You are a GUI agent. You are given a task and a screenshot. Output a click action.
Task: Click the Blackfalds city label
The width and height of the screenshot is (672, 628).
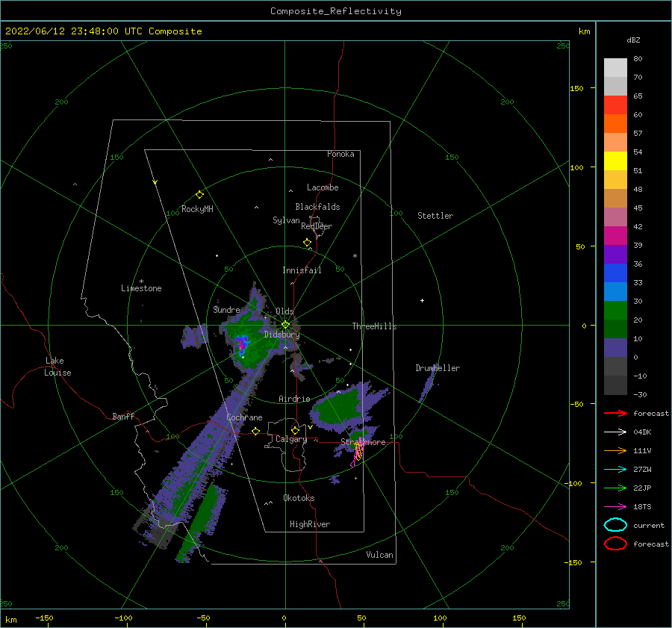317,207
